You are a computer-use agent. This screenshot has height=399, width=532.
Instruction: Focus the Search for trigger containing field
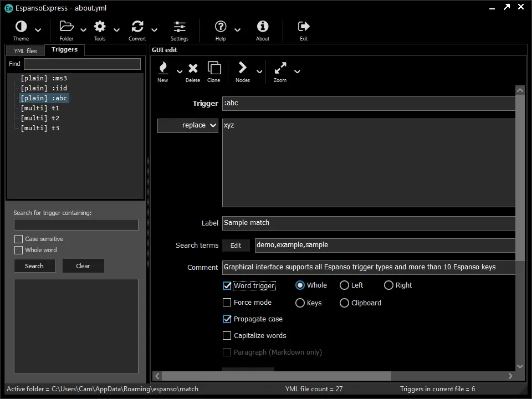tap(76, 224)
